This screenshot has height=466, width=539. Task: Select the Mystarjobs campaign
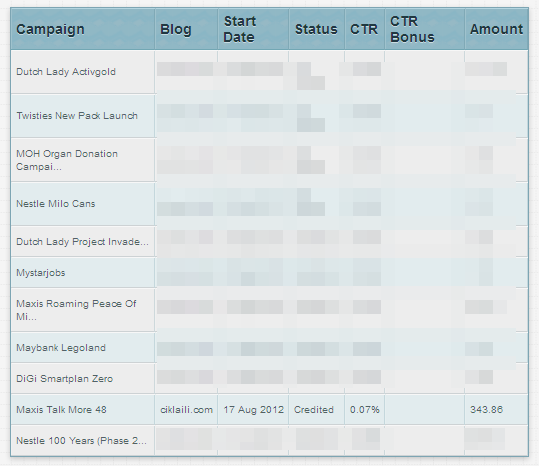[41, 273]
